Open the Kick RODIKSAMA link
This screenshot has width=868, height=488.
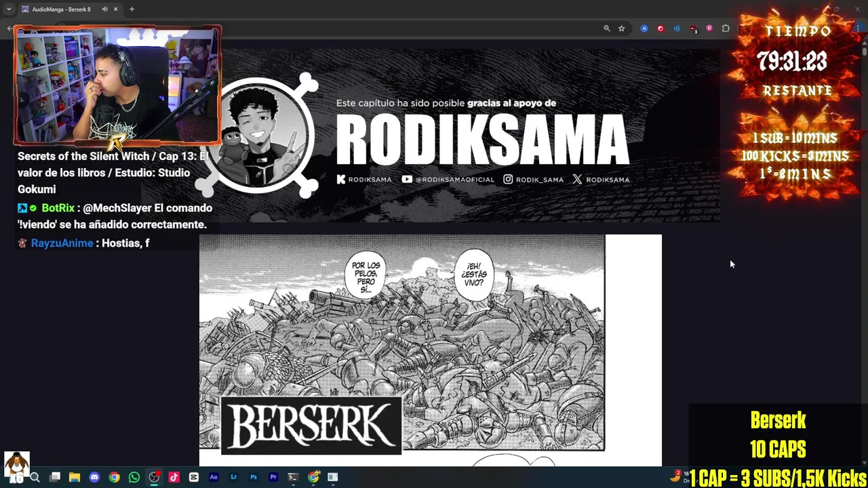364,180
